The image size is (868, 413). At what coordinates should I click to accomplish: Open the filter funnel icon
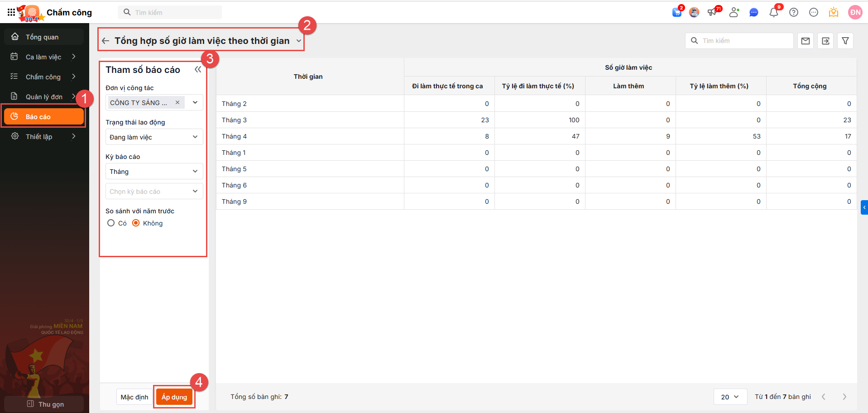845,41
